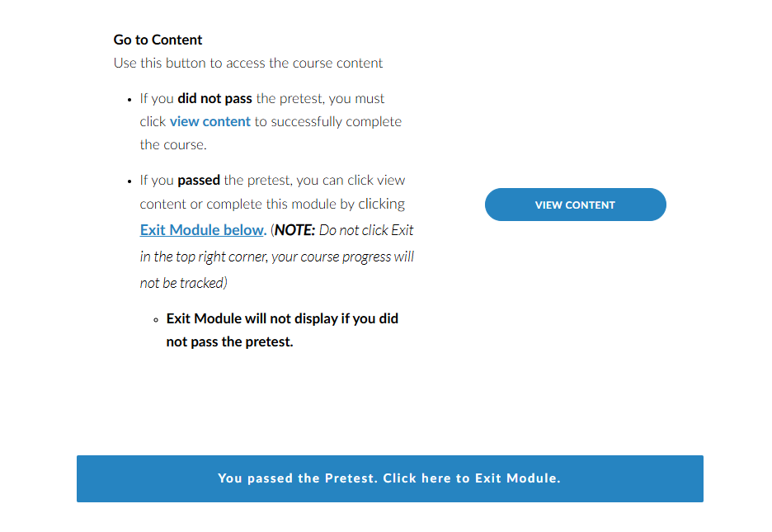Click italic "Do not click Exit" warning text
This screenshot has height=532, width=772.
[x=366, y=229]
